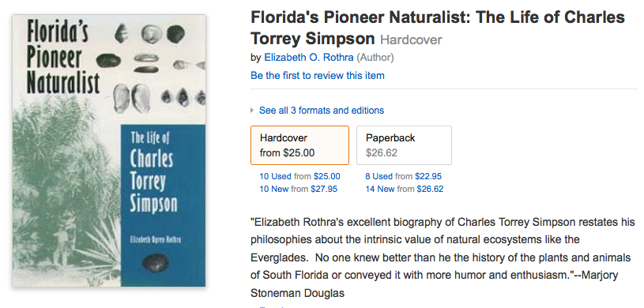Click the $22.95 used paperback price
Viewport: 644px width, 308px height.
click(428, 177)
